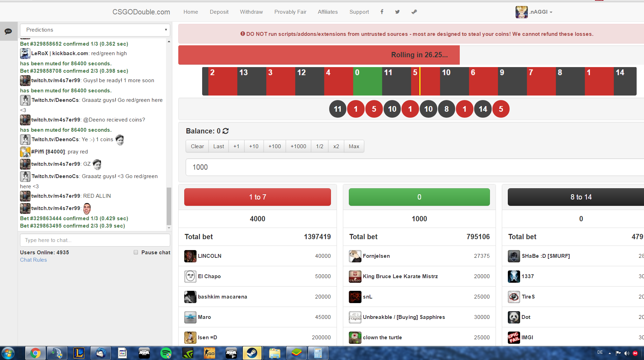This screenshot has height=360, width=644.
Task: Click #Piffi [84000] avatar in chat
Action: [25, 152]
